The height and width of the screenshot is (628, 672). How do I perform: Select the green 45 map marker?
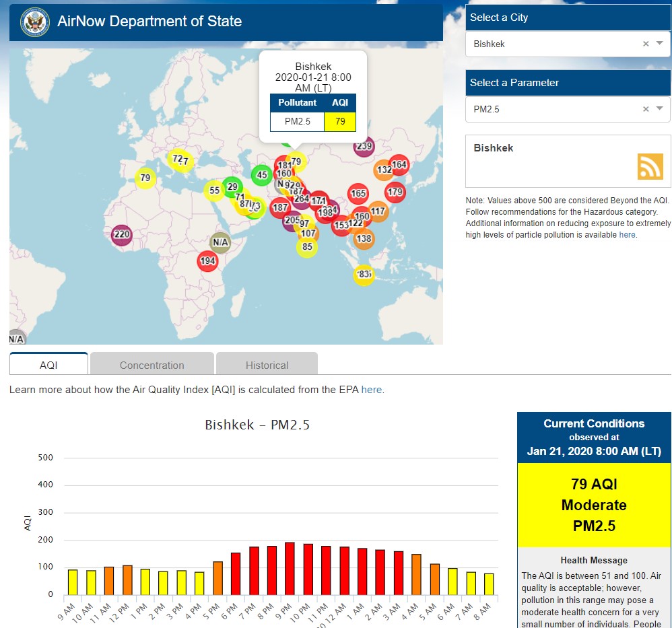click(x=262, y=175)
